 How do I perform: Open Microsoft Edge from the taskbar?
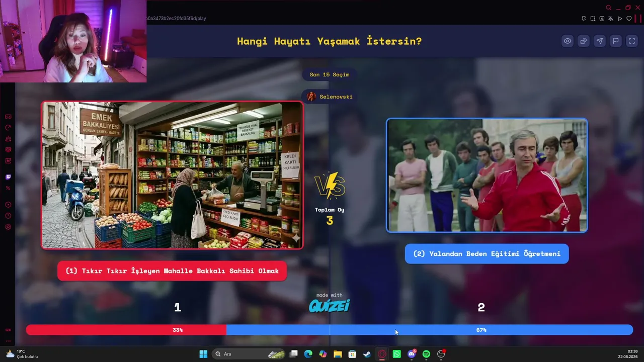[x=308, y=354]
